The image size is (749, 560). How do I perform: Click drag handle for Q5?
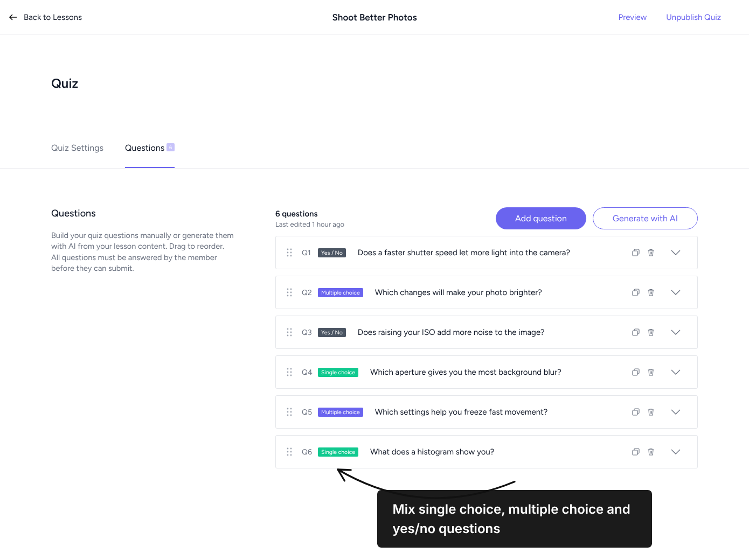tap(289, 412)
